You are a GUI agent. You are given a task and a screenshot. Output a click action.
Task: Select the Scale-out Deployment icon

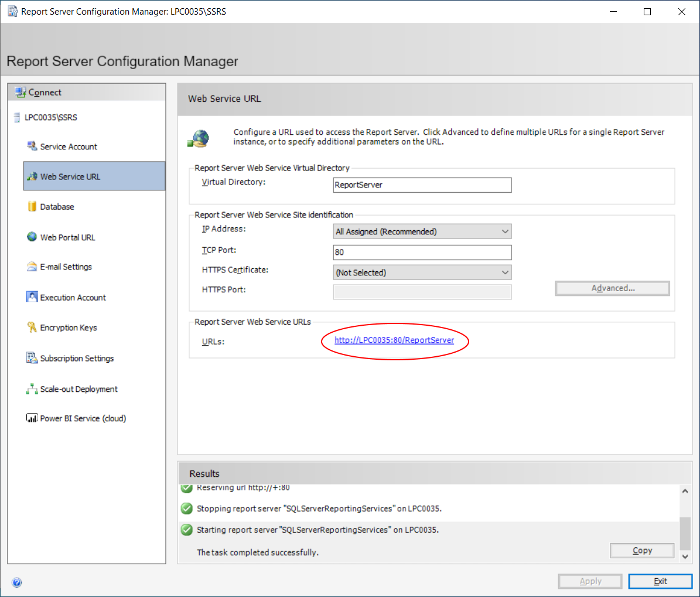click(x=32, y=389)
